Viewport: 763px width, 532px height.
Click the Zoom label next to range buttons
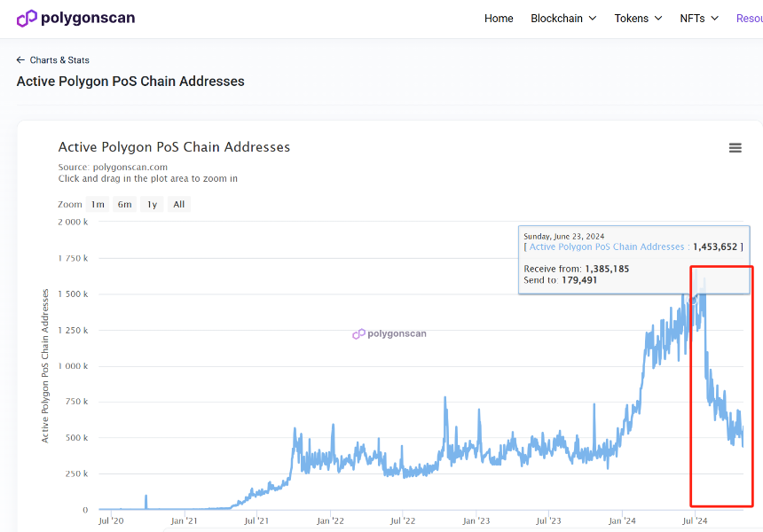coord(70,204)
